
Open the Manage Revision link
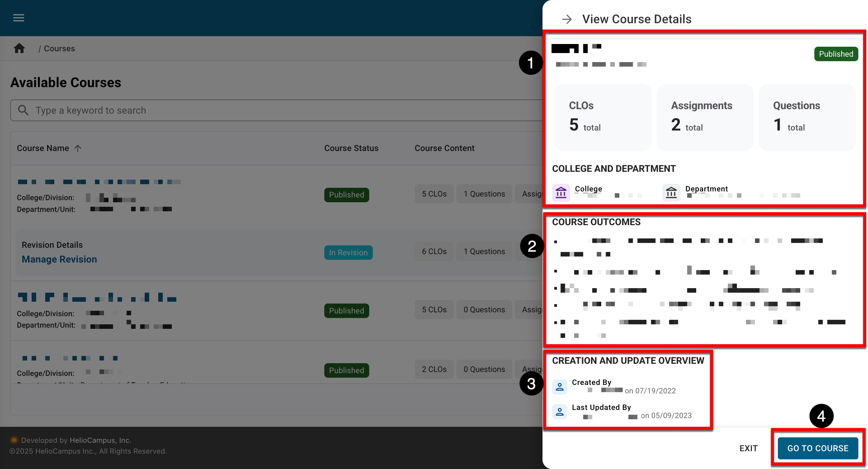(x=59, y=259)
